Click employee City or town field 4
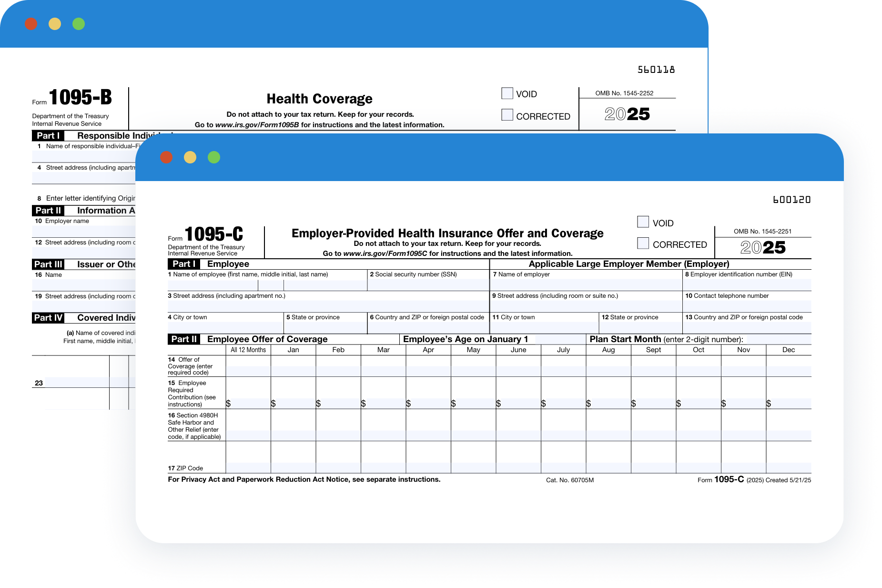The image size is (882, 588). (x=226, y=328)
